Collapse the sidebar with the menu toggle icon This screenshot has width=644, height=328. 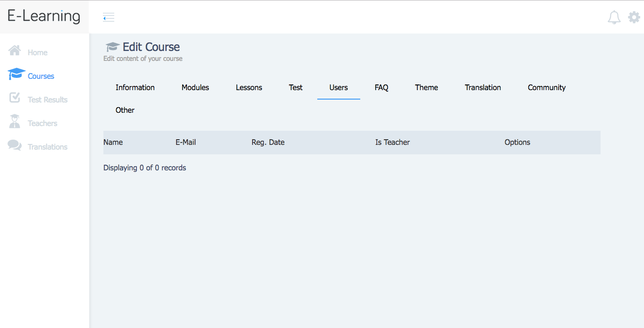(x=109, y=17)
